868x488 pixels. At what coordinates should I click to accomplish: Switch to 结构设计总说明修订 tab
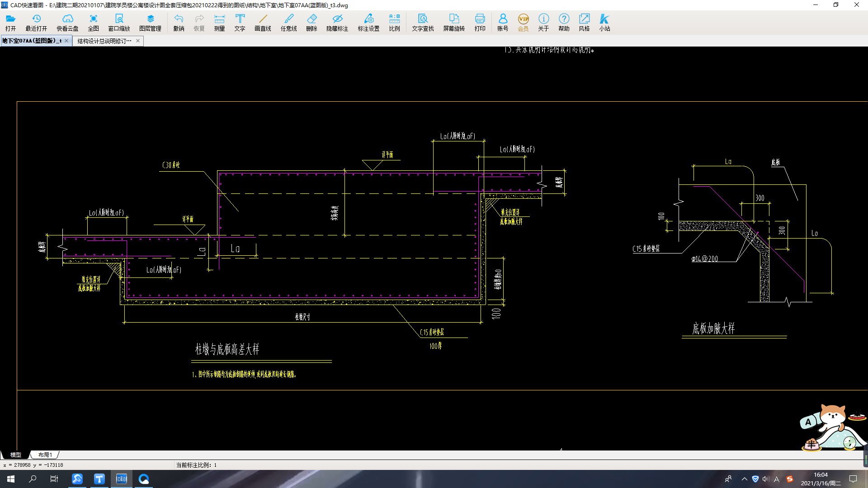coord(104,41)
